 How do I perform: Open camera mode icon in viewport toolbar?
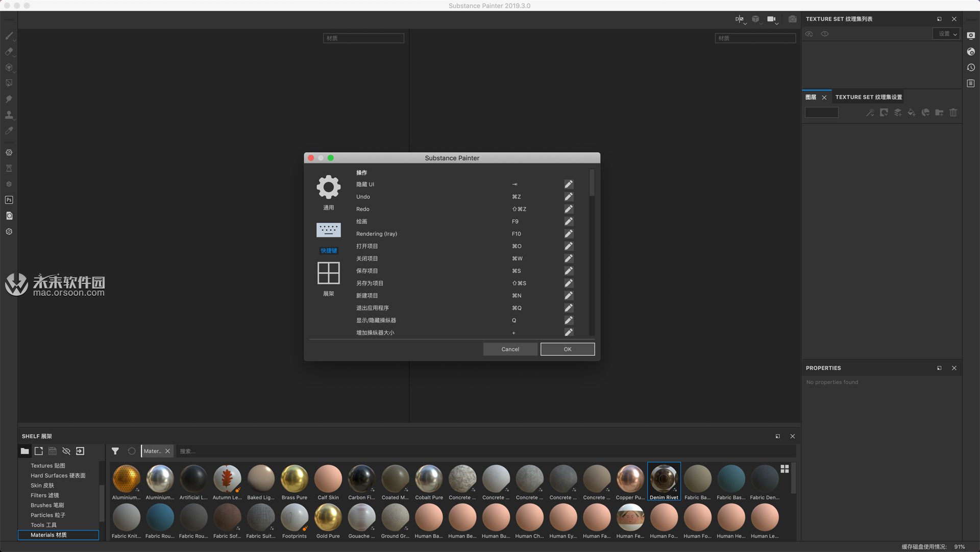point(772,19)
